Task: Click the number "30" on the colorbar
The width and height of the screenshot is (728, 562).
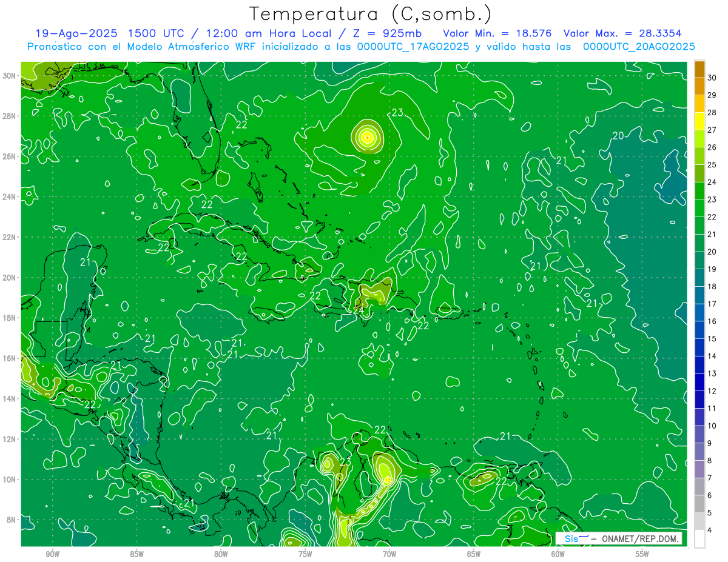Action: [712, 77]
